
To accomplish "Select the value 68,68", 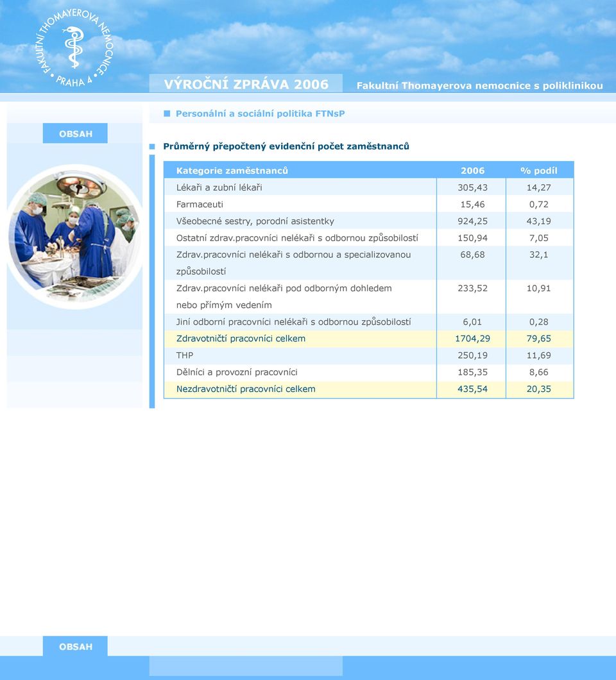I will point(472,255).
